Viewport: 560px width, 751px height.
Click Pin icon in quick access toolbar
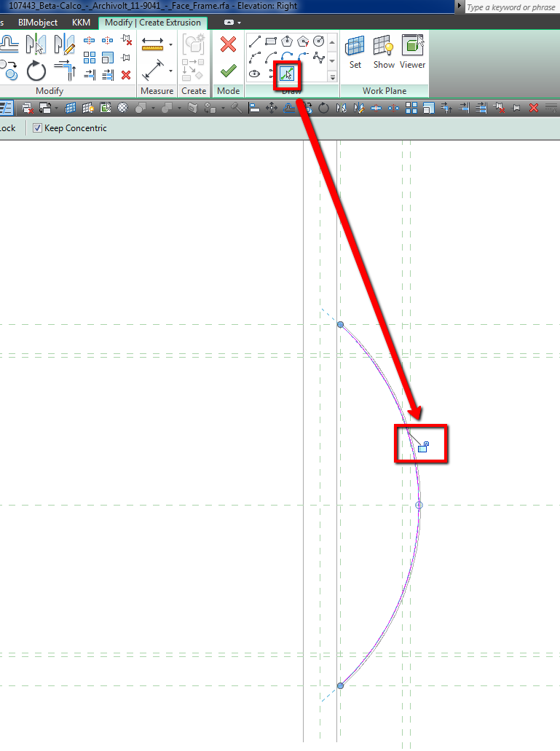click(x=516, y=109)
